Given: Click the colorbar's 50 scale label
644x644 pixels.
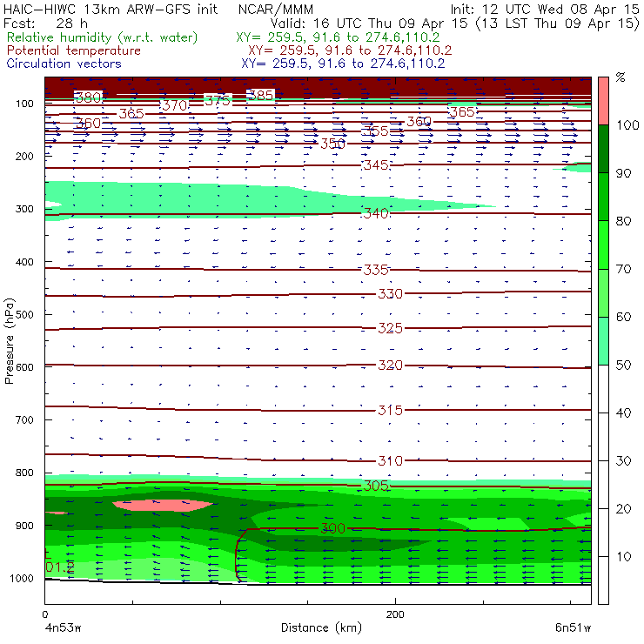Looking at the screenshot, I should pos(623,365).
